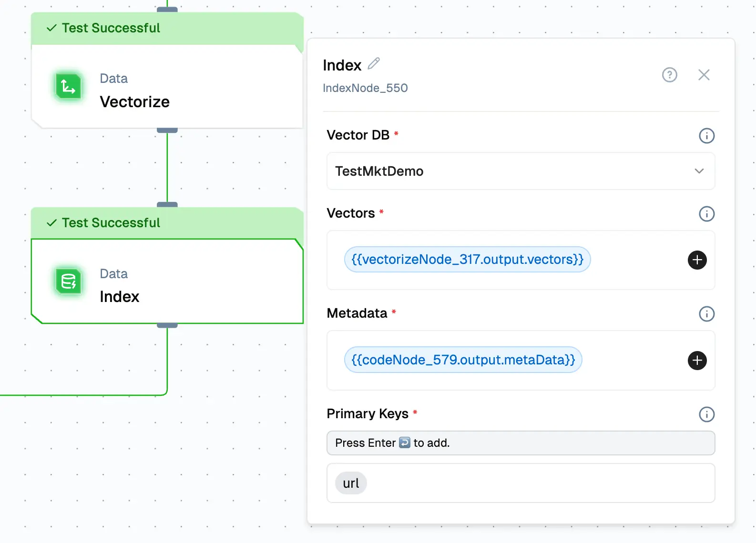
Task: Show info for Vector DB field
Action: click(x=706, y=136)
